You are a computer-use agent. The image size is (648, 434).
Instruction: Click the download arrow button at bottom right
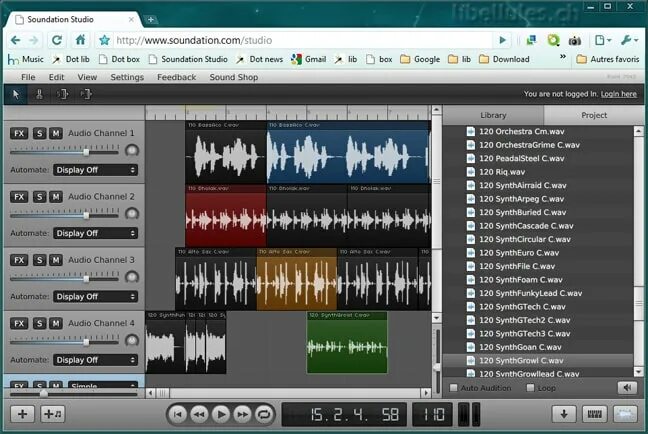564,414
